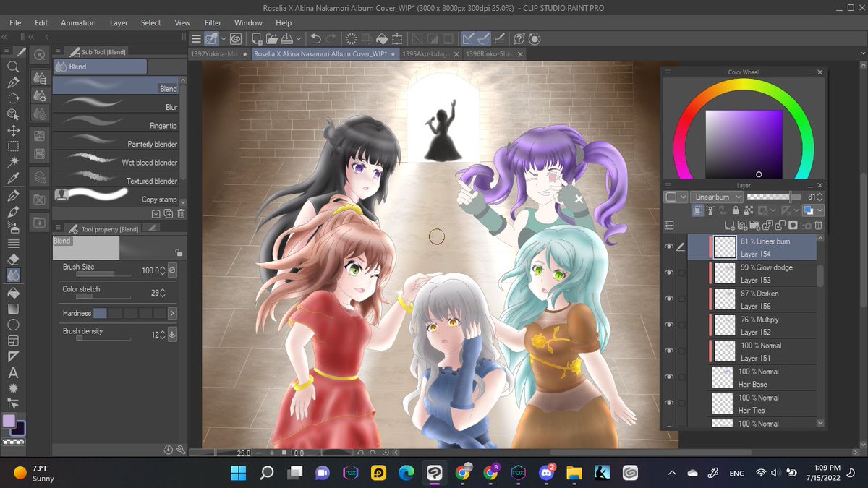Open Brush density dynamics button
This screenshot has height=488, width=868.
click(x=172, y=334)
